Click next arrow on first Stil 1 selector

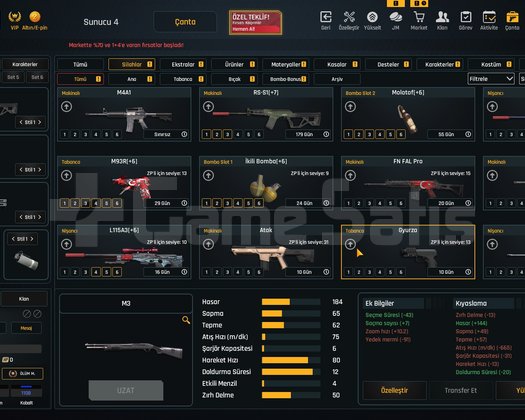(40, 122)
